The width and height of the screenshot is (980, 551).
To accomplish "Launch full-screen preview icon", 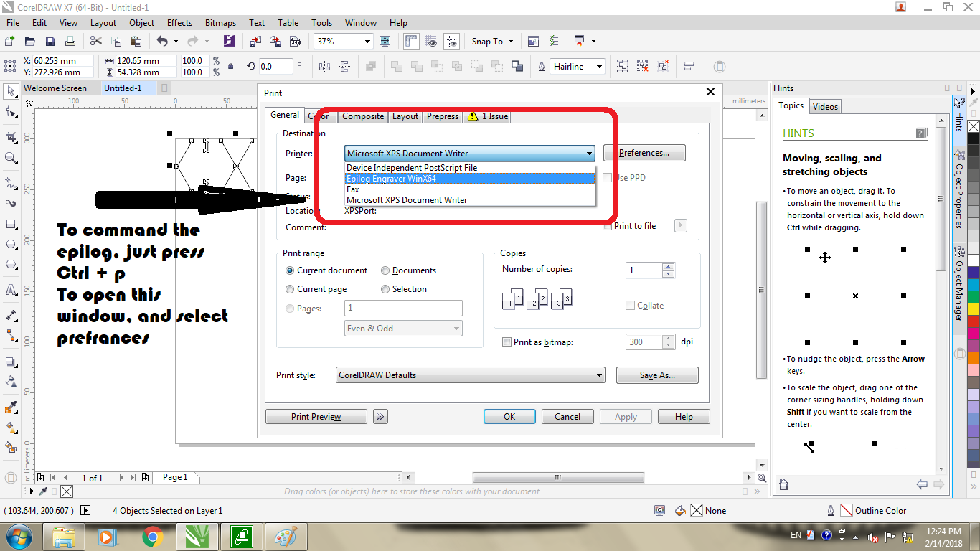I will point(385,42).
